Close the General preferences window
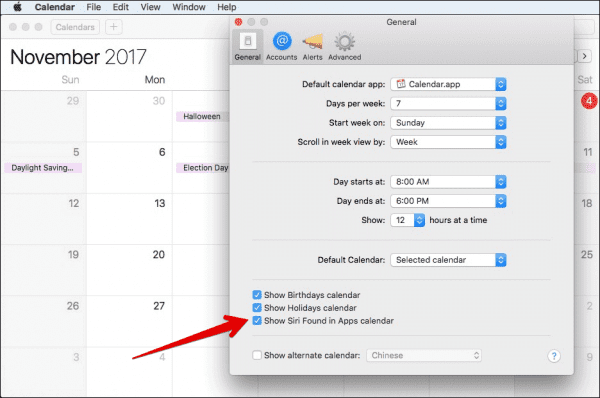 (x=238, y=22)
